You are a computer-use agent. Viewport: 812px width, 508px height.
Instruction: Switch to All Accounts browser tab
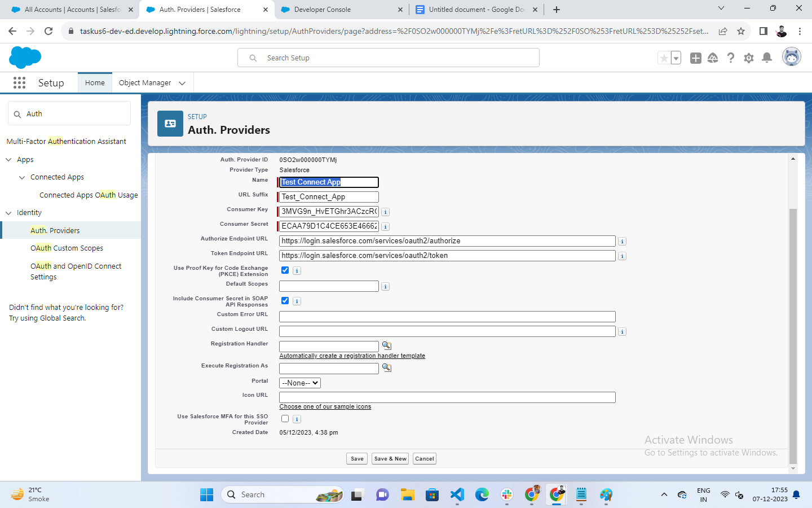72,10
